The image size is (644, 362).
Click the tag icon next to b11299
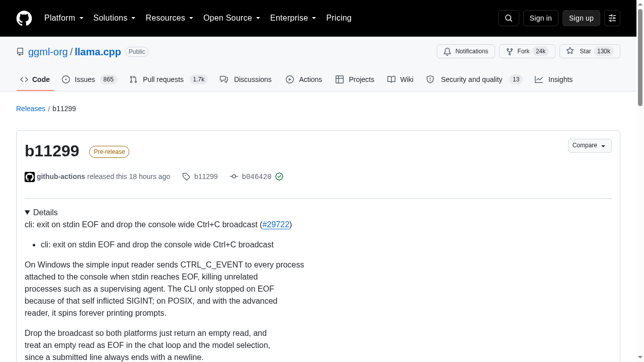click(x=186, y=176)
